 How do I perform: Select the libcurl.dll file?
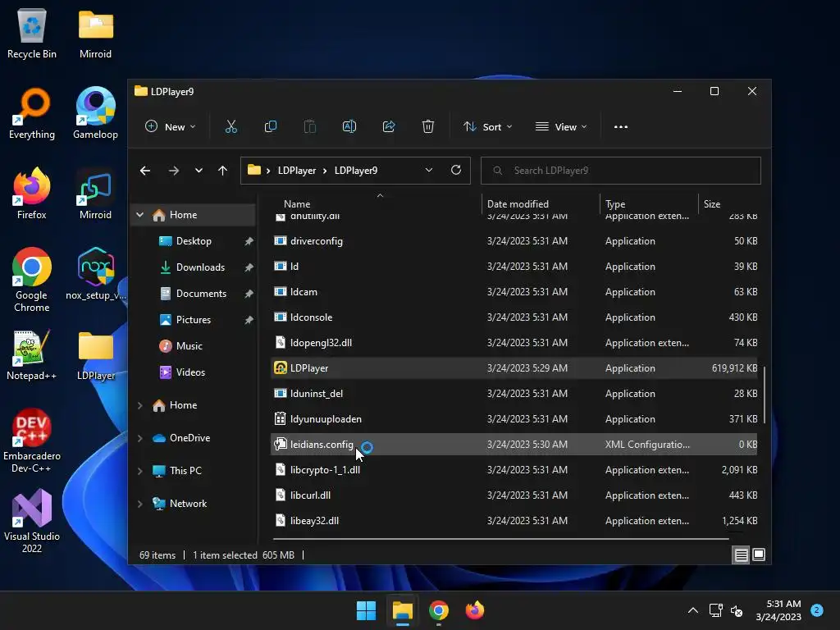point(514,495)
